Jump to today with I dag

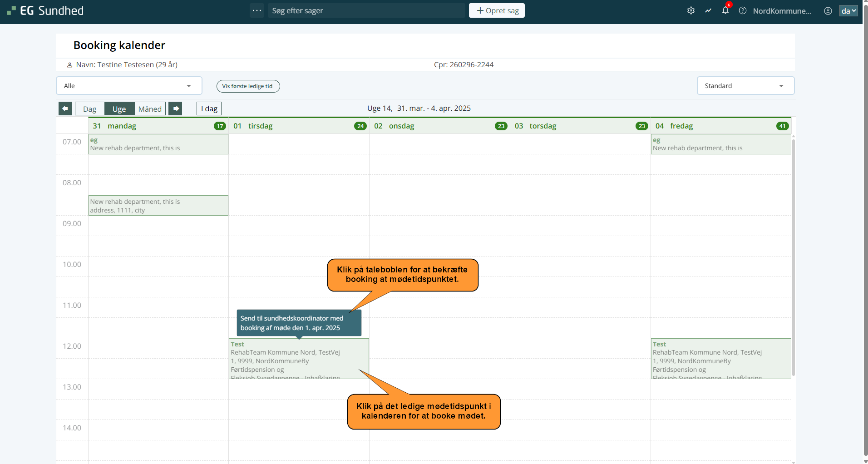tap(209, 109)
